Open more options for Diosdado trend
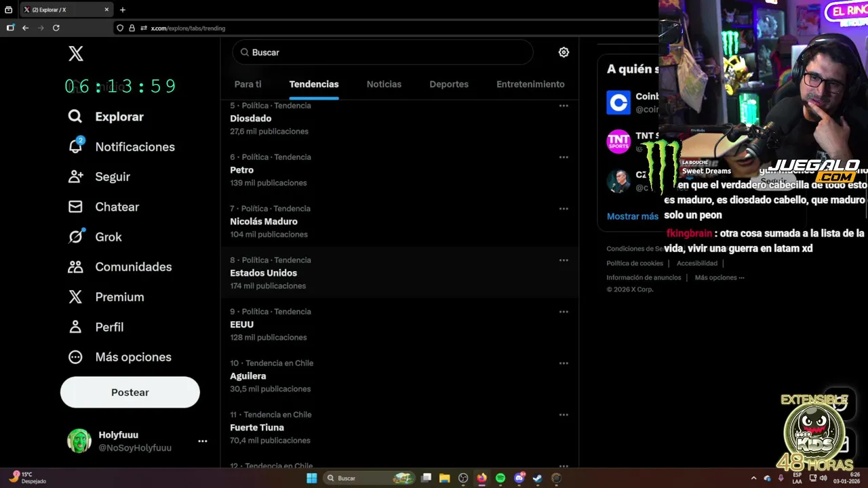The width and height of the screenshot is (868, 488). [x=564, y=106]
